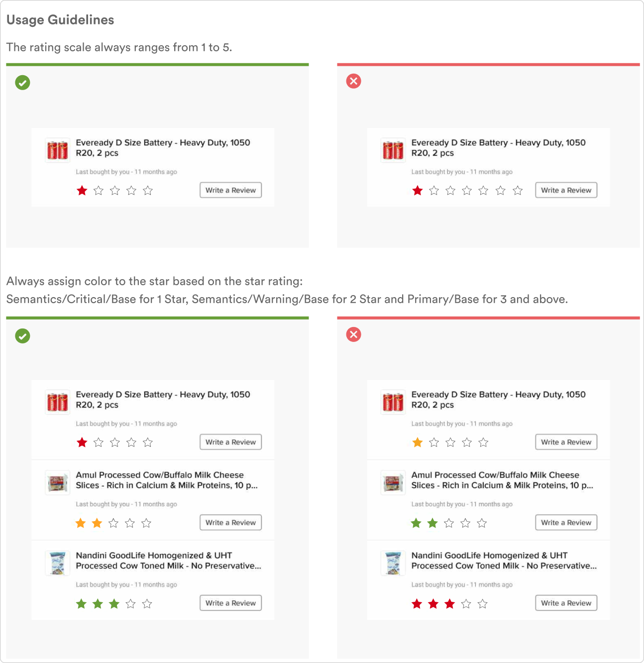The image size is (644, 663).
Task: Click green checkmark icon above bottom-left card list
Action: tap(22, 336)
